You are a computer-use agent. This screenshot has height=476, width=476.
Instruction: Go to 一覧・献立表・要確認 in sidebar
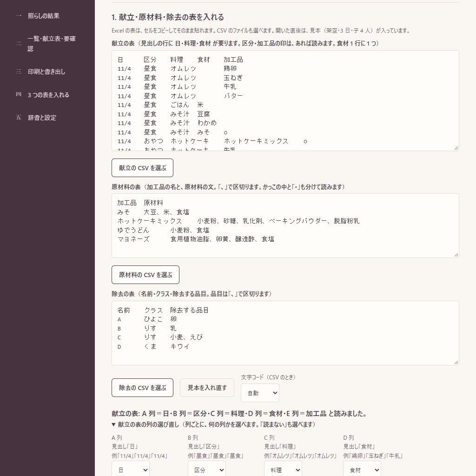(x=51, y=44)
